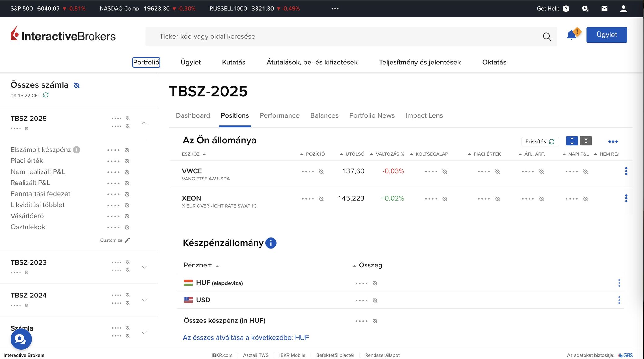Open the mail messages icon
644x359 pixels.
point(604,9)
